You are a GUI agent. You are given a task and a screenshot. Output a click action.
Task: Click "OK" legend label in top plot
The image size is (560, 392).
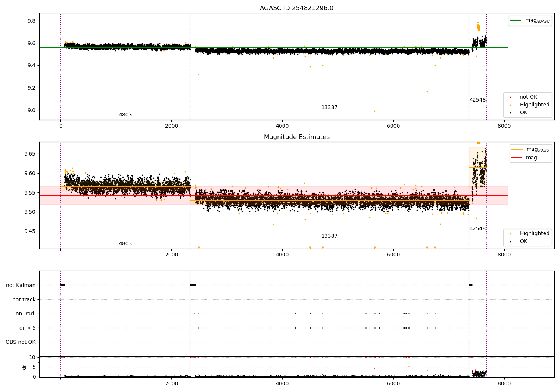click(x=523, y=113)
